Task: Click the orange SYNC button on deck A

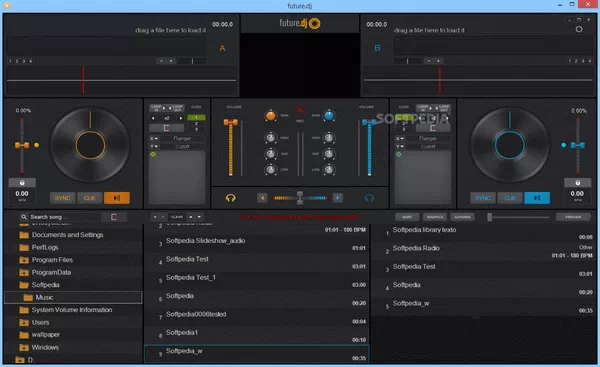Action: (62, 198)
